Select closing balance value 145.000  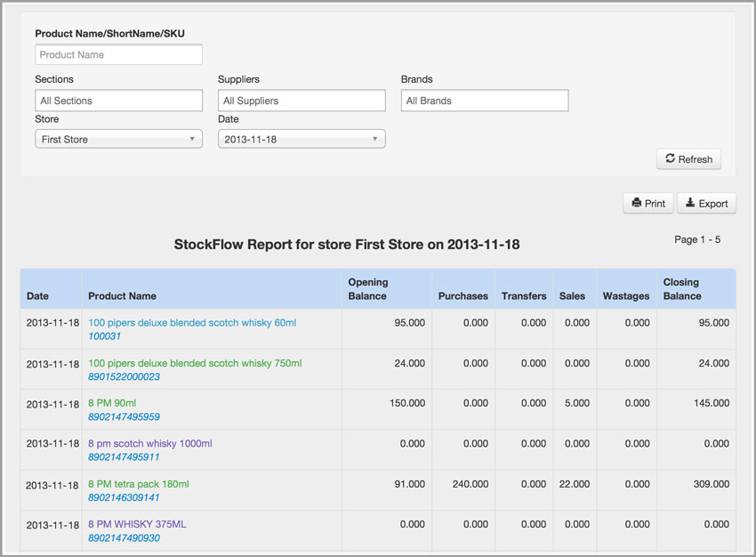[x=712, y=403]
